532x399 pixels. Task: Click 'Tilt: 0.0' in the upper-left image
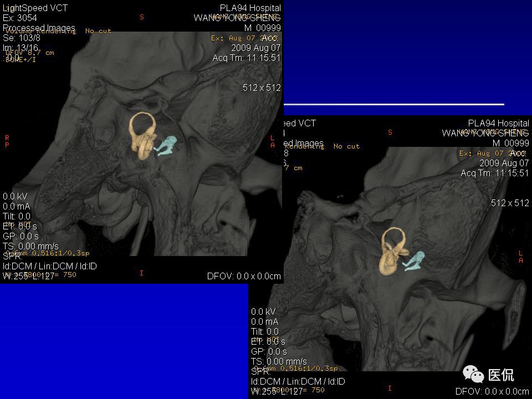pos(17,216)
